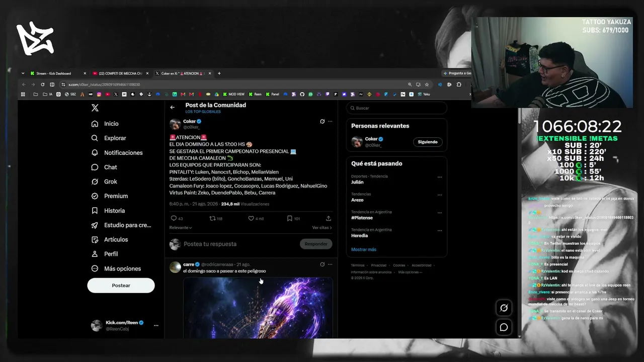Switch to COMPETI DE MECCHA tab

tap(120, 73)
